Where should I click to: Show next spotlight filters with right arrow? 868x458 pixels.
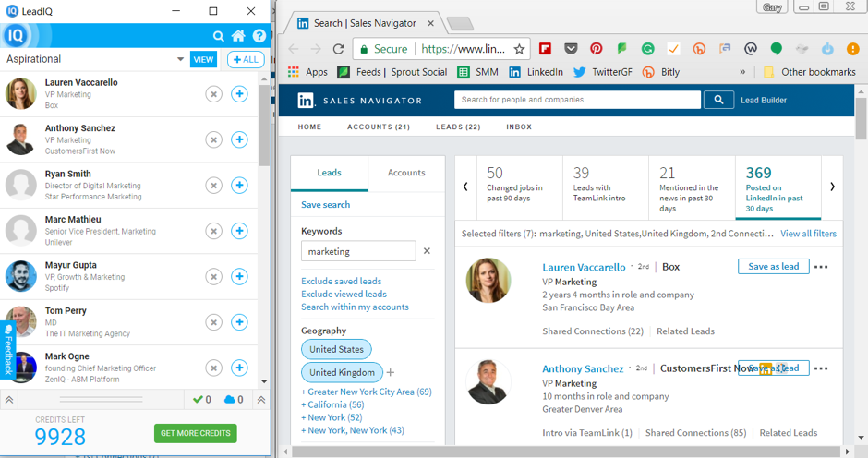pyautogui.click(x=832, y=187)
